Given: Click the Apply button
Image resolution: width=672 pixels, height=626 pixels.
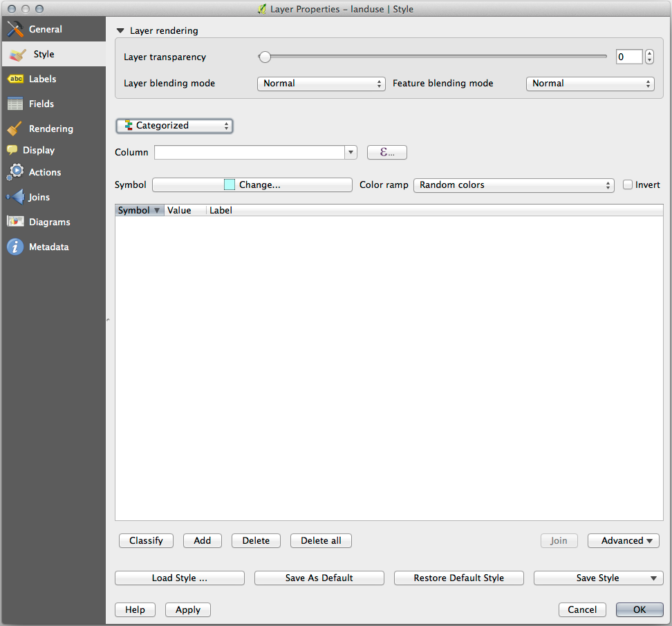Looking at the screenshot, I should pos(188,610).
